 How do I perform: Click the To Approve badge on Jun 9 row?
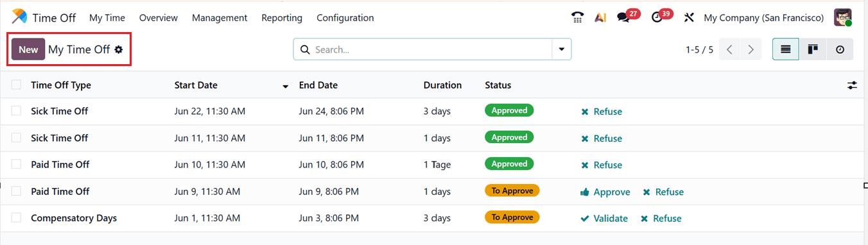click(x=512, y=190)
